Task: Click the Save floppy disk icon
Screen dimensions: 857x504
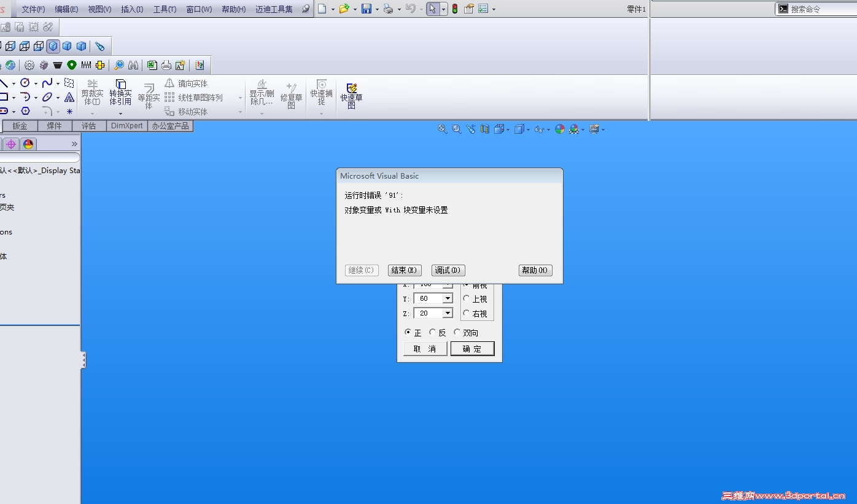Action: click(366, 9)
